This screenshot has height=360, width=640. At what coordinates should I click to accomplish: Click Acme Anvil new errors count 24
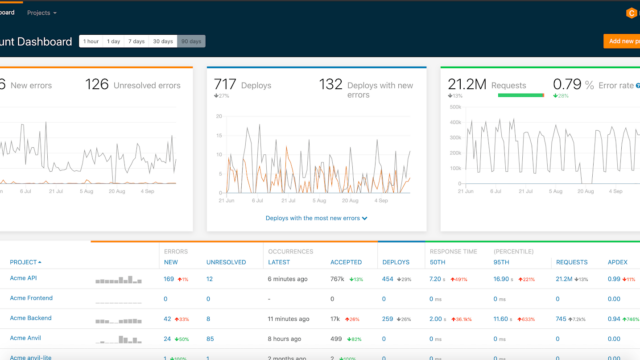tap(167, 339)
